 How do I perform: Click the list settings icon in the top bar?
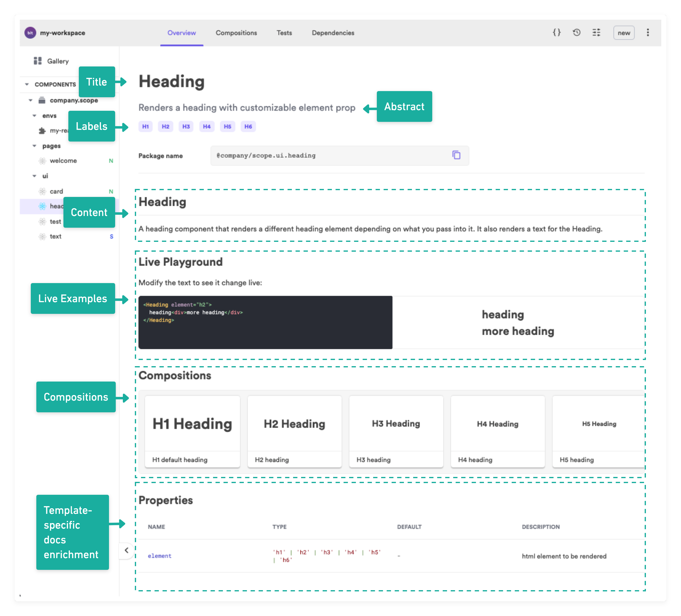596,33
